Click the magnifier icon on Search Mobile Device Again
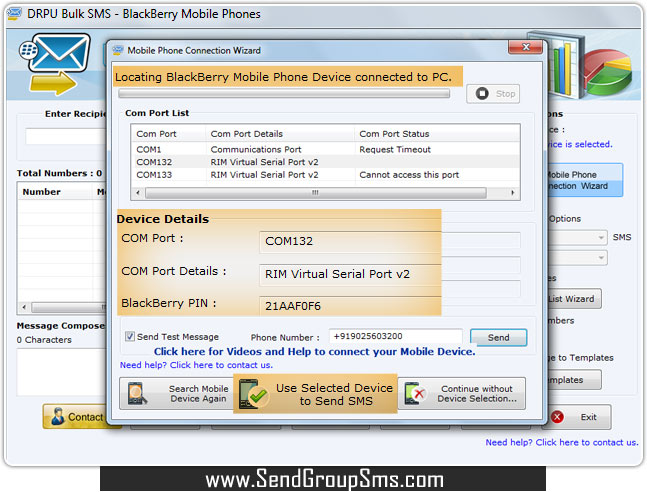 click(136, 393)
